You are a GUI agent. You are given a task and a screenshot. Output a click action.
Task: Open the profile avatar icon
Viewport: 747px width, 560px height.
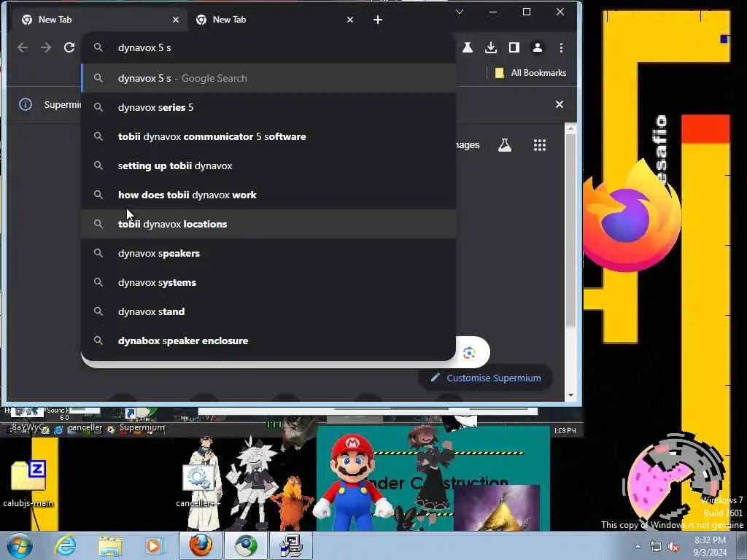(x=538, y=47)
